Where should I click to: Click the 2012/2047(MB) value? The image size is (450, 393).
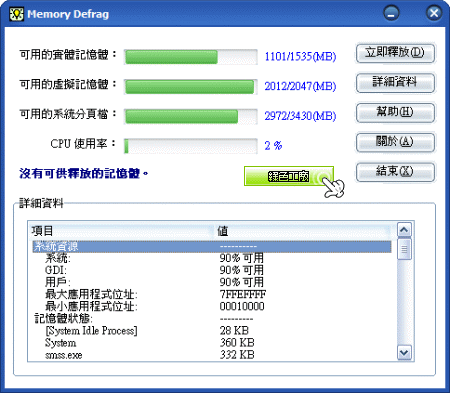(x=300, y=86)
